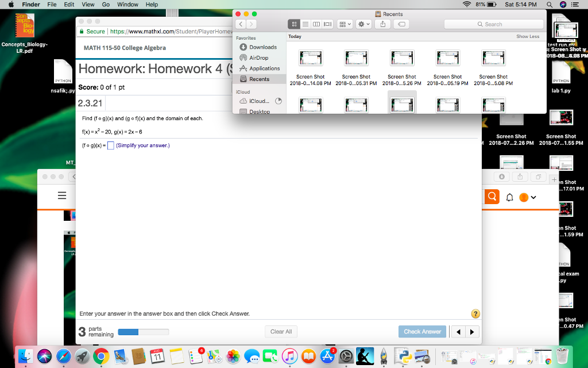The width and height of the screenshot is (588, 368).
Task: Open the File menu
Action: [x=52, y=5]
